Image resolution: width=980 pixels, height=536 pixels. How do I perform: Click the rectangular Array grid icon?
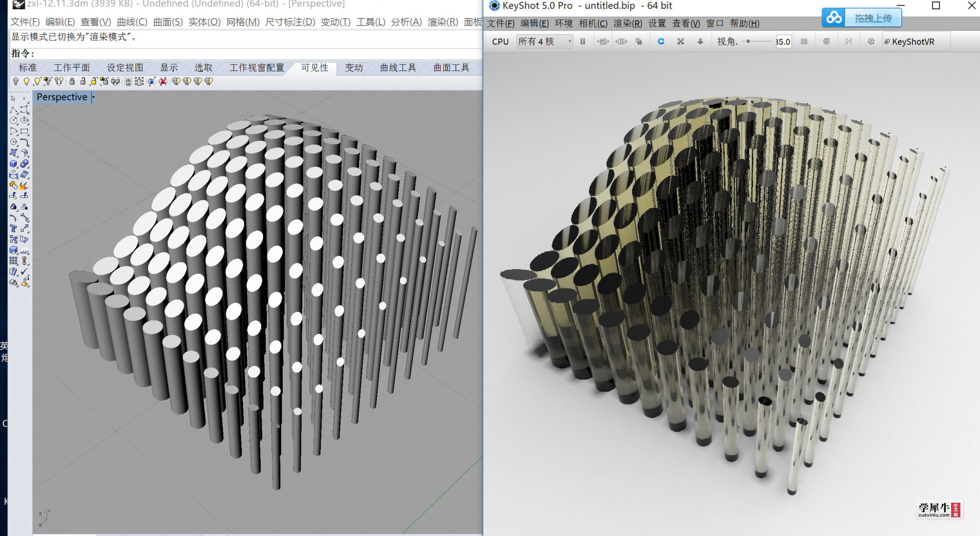(14, 261)
